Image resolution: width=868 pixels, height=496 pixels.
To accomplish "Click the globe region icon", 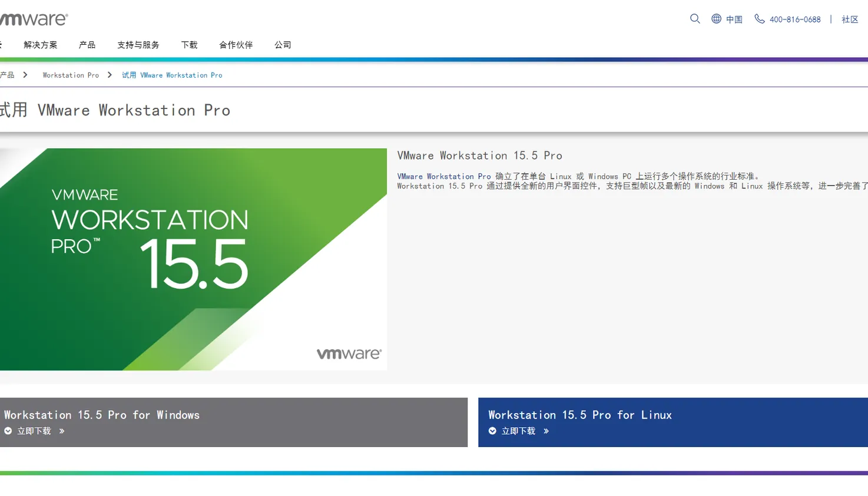I will tap(716, 19).
